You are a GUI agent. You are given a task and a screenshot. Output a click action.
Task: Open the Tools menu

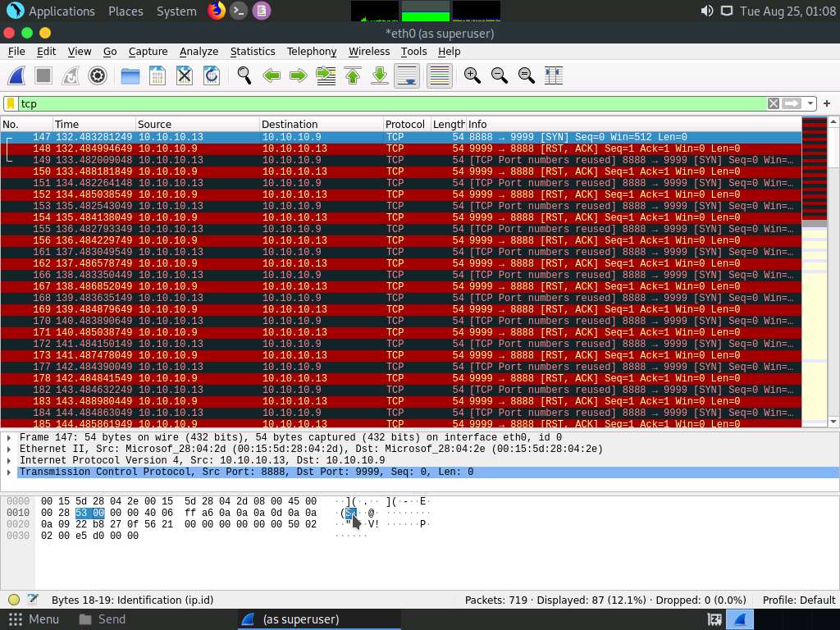413,52
